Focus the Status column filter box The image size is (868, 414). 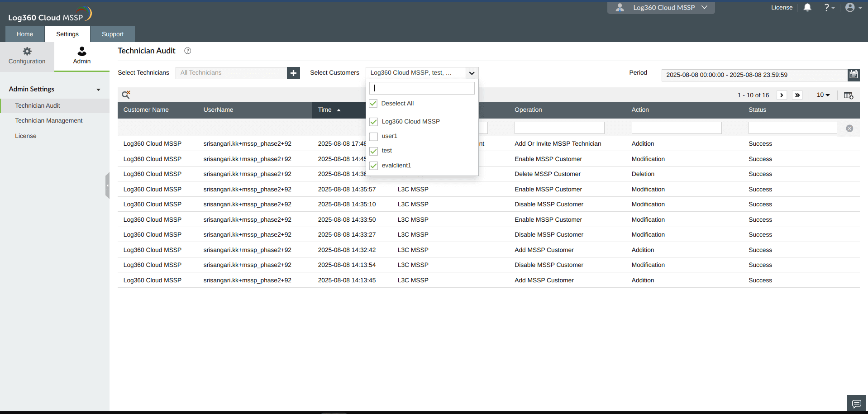click(793, 128)
